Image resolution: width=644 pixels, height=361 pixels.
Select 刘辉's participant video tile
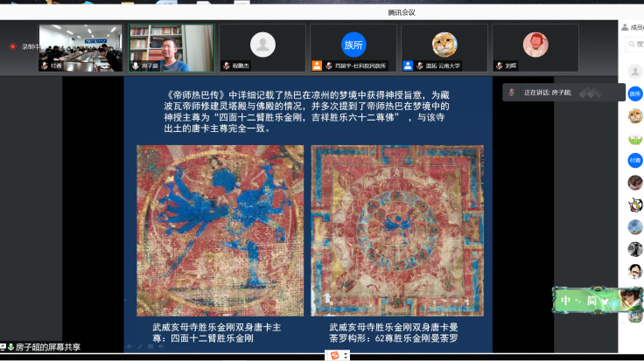(x=535, y=47)
